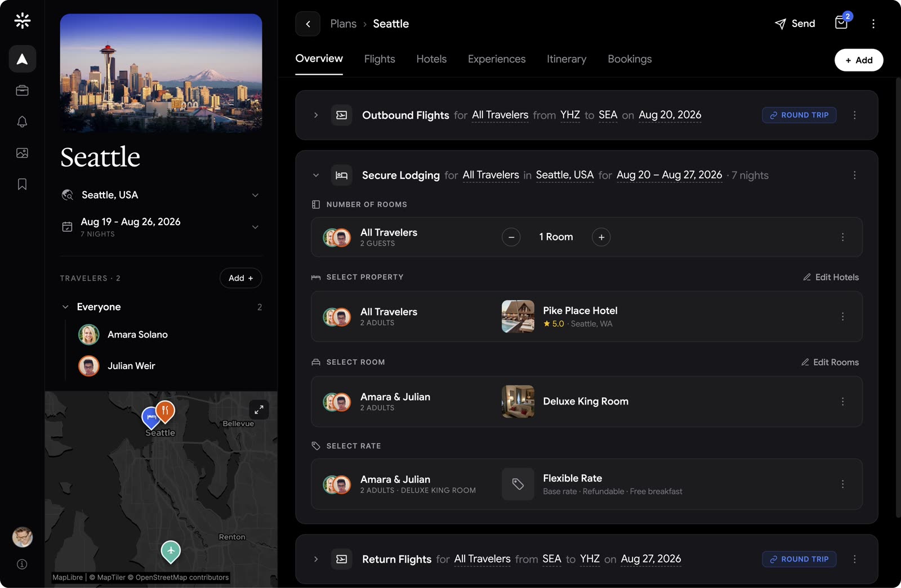
Task: Click the Seattle skyline cover photo
Action: point(161,73)
